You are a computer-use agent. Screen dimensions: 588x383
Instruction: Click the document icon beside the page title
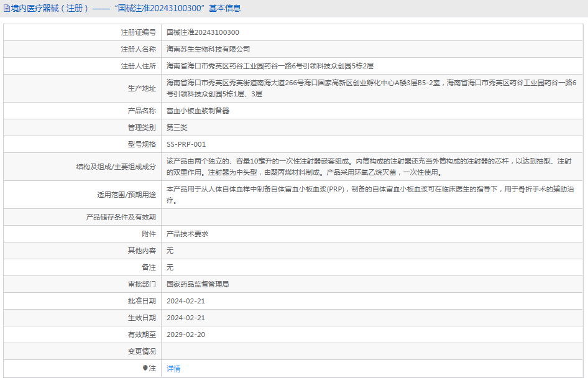click(7, 8)
